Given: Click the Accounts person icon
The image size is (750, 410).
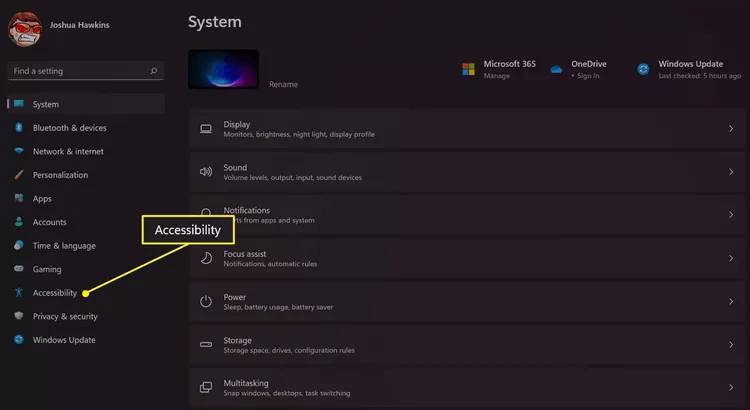Looking at the screenshot, I should pyautogui.click(x=19, y=222).
